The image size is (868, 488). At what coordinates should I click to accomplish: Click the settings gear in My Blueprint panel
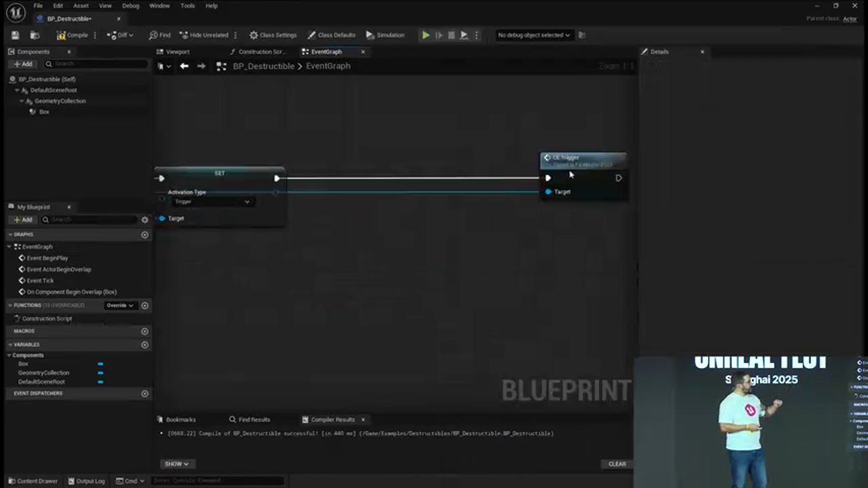pos(144,219)
